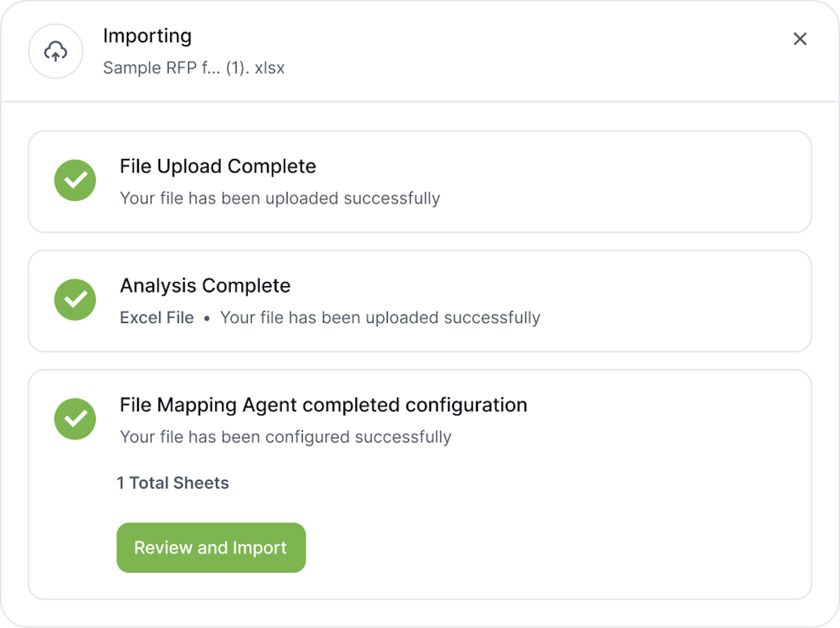Click 'Your file has been configured successfully' text
This screenshot has width=840, height=628.
coord(285,437)
